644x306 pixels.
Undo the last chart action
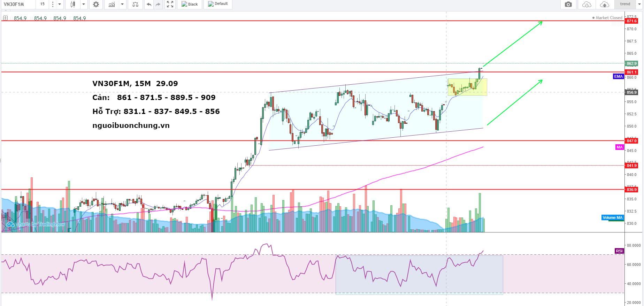(x=149, y=4)
